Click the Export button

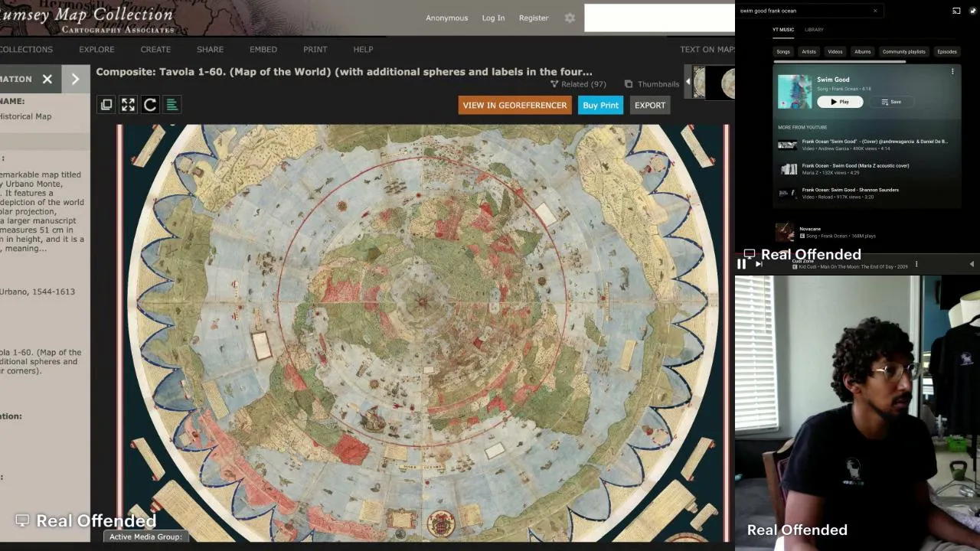(650, 106)
